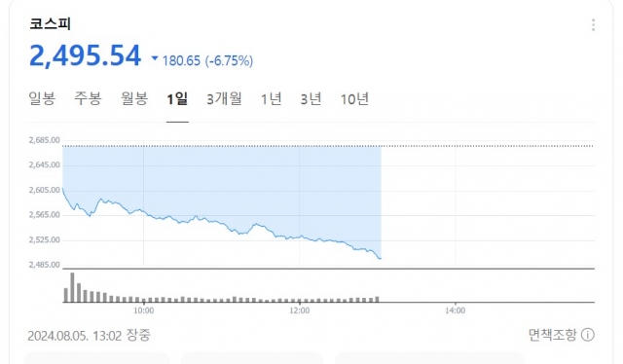
Task: Click the 2,495.54 index value
Action: pos(85,55)
